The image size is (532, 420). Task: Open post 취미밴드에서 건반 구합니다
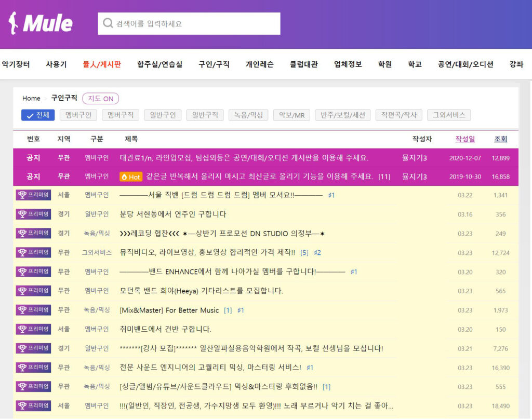point(165,329)
